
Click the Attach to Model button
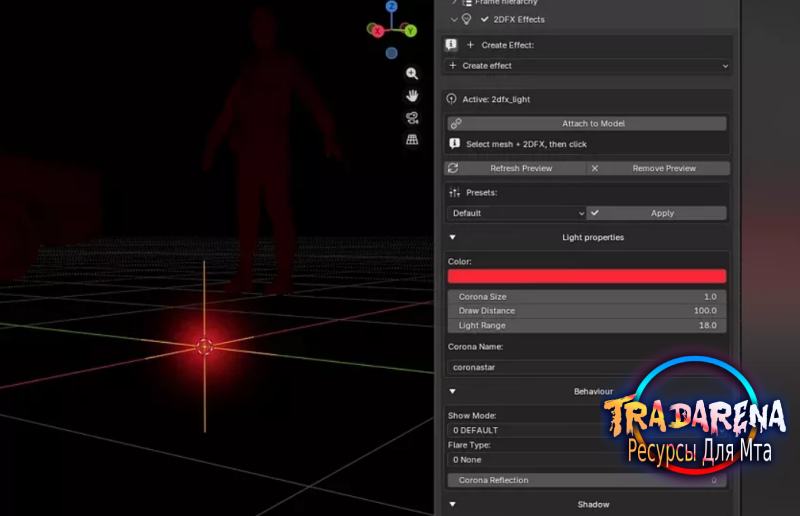587,124
